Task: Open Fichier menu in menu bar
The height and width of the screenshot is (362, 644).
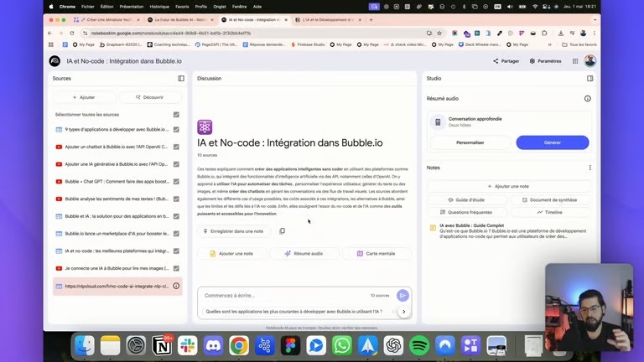Action: point(87,7)
